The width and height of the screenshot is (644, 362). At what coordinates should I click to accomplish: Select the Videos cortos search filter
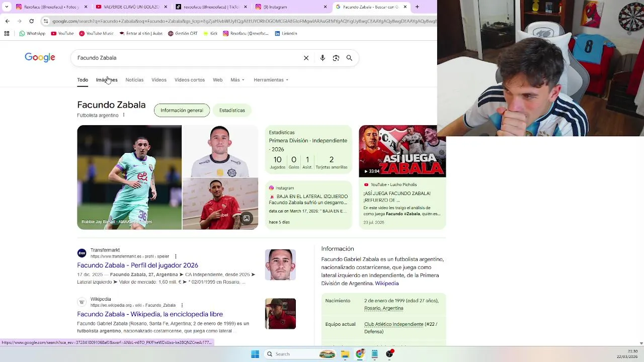(190, 80)
